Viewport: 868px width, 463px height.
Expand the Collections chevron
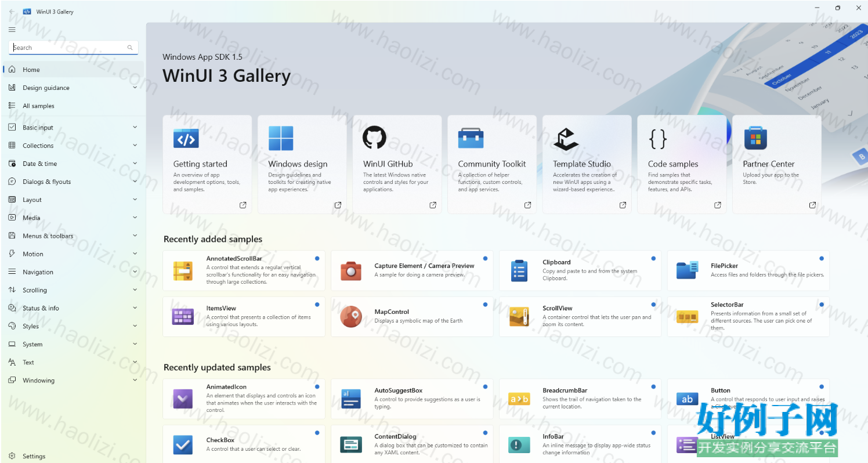(x=135, y=145)
